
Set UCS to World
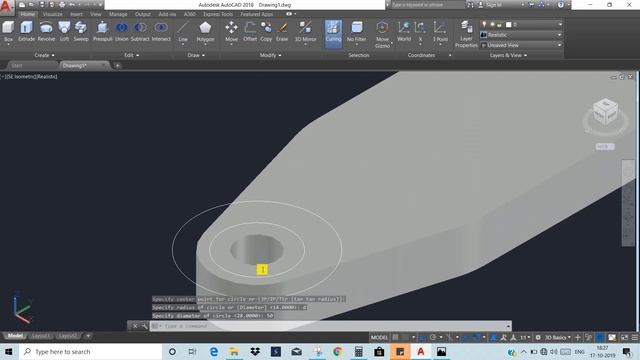click(404, 31)
